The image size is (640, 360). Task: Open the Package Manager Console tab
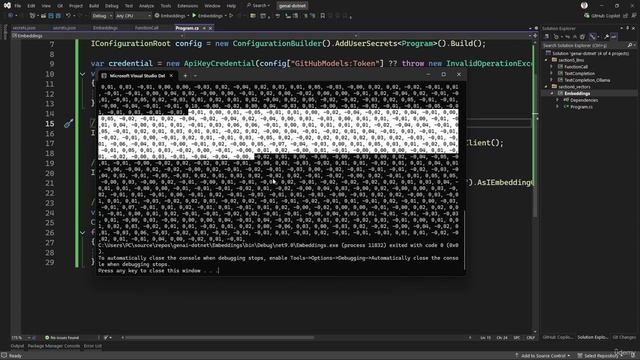point(54,346)
